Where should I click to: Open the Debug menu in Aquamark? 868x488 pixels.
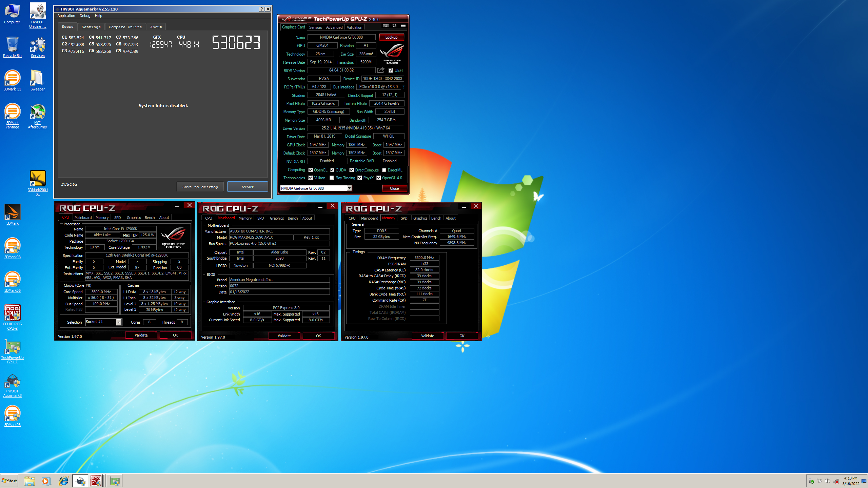click(85, 16)
